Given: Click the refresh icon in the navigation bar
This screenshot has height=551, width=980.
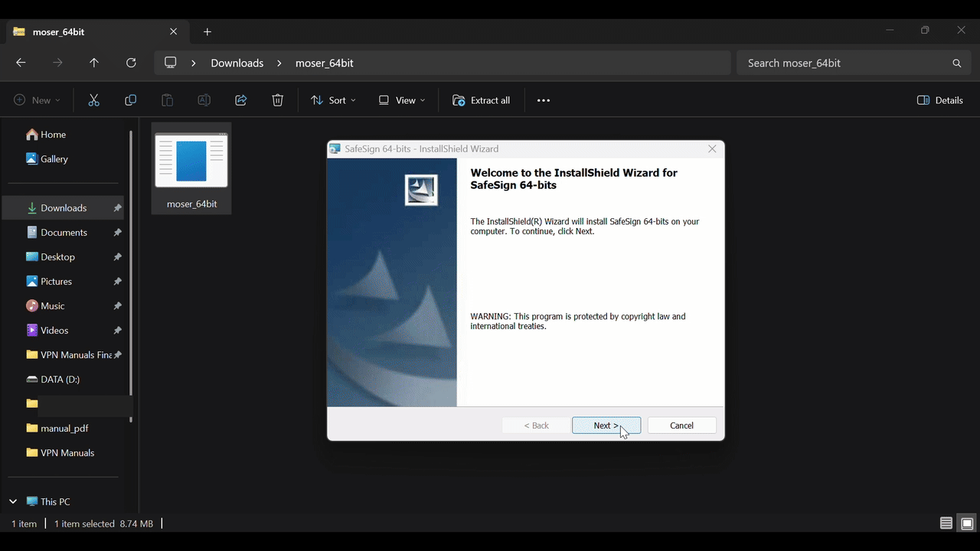Looking at the screenshot, I should point(131,63).
